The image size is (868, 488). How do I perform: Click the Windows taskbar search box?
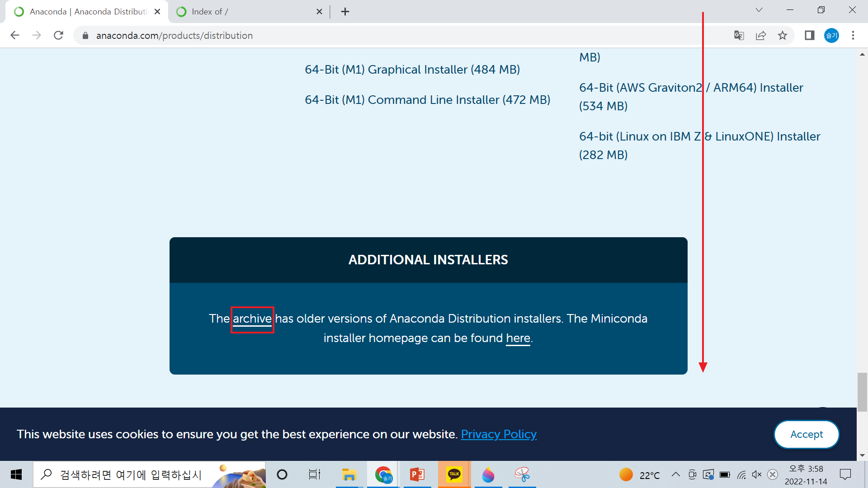point(149,474)
